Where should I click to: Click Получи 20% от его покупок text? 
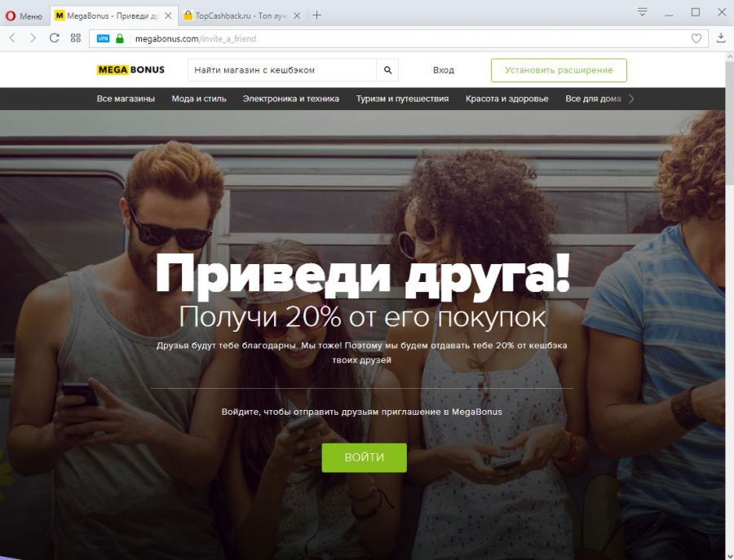point(362,317)
